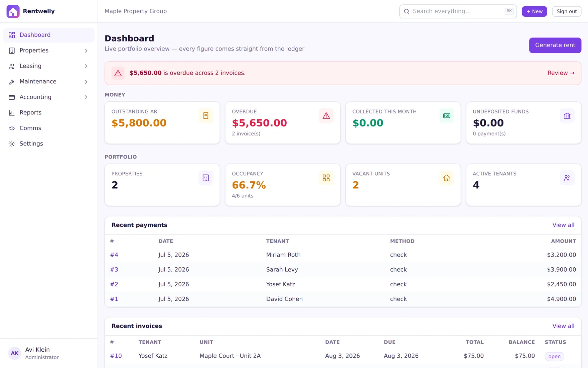Expand the Maintenance submenu chevron
588x368 pixels.
tap(86, 82)
